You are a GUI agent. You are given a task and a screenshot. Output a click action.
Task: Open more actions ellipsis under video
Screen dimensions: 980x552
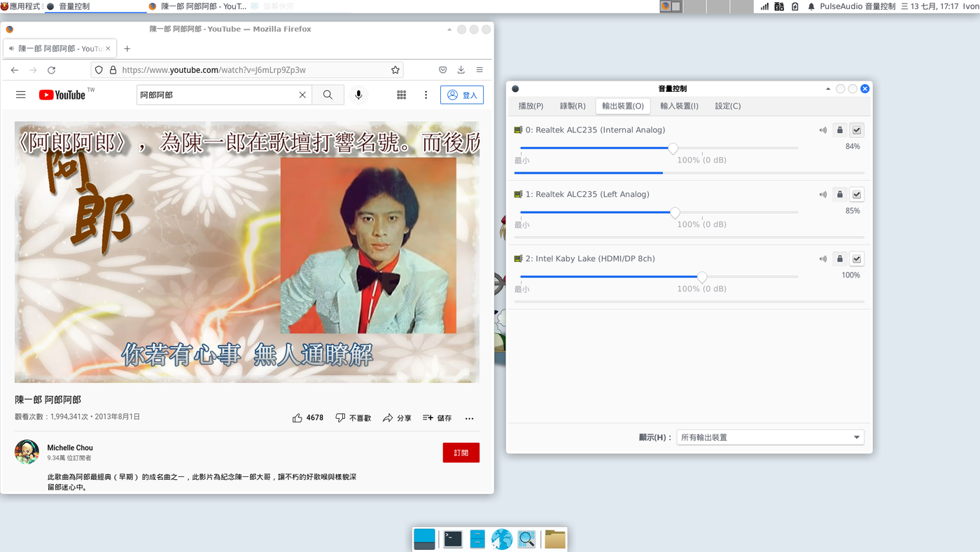point(470,418)
